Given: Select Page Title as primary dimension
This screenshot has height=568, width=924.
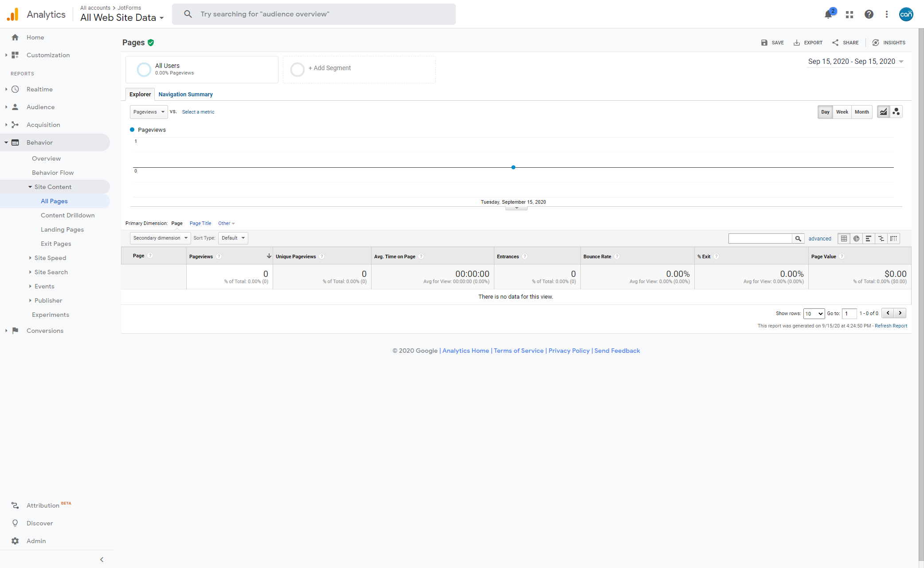Looking at the screenshot, I should tap(200, 223).
